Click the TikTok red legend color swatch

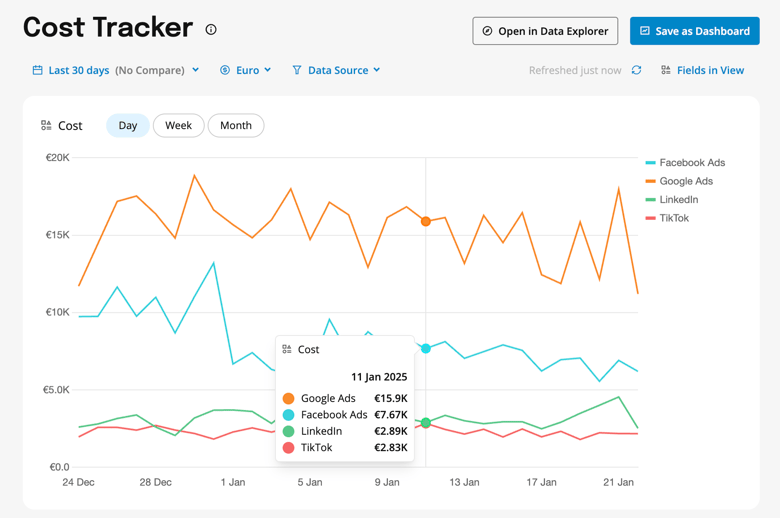tap(651, 218)
